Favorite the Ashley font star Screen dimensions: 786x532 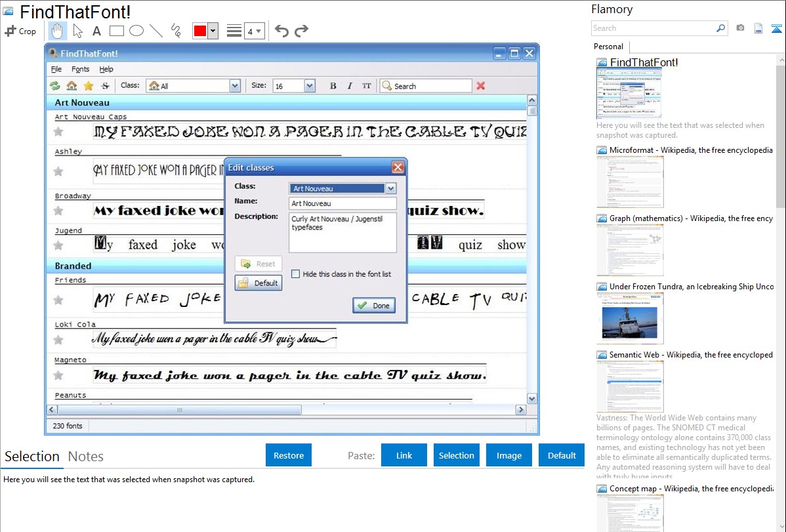tap(58, 171)
